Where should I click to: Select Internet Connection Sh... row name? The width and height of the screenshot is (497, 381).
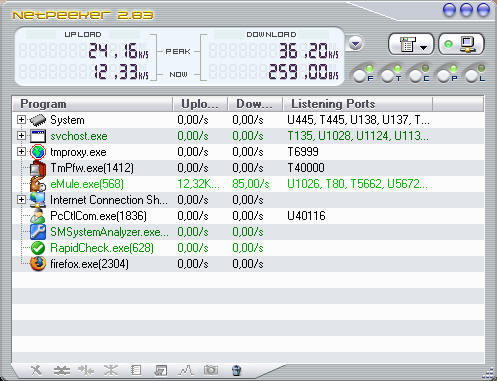coord(109,200)
